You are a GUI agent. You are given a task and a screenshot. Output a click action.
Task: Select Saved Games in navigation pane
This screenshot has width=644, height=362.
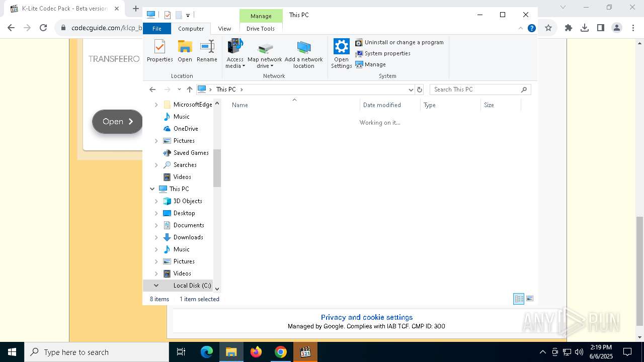pos(185,153)
